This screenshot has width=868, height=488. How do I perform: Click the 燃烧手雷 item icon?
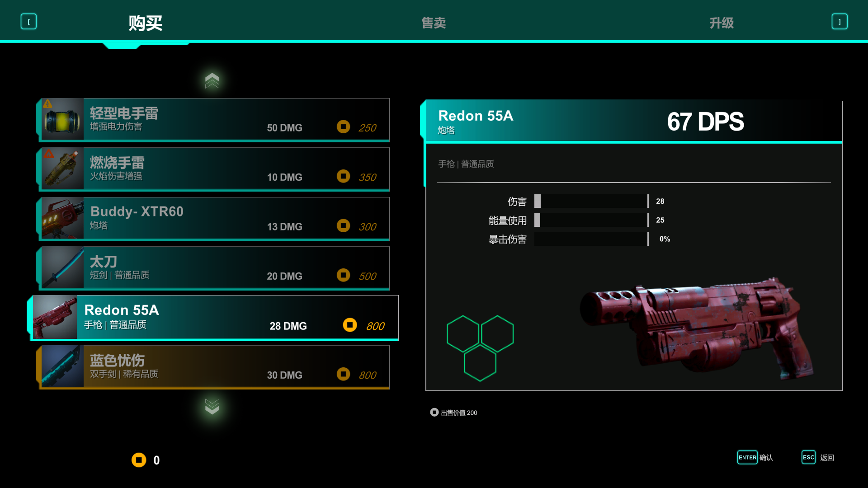point(62,169)
